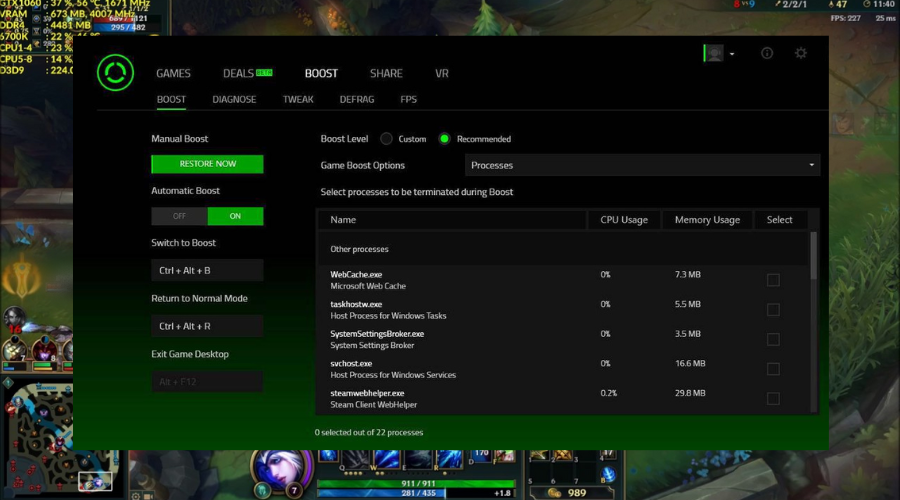Click the taskhostw.exe process name
The width and height of the screenshot is (900, 500).
(356, 304)
